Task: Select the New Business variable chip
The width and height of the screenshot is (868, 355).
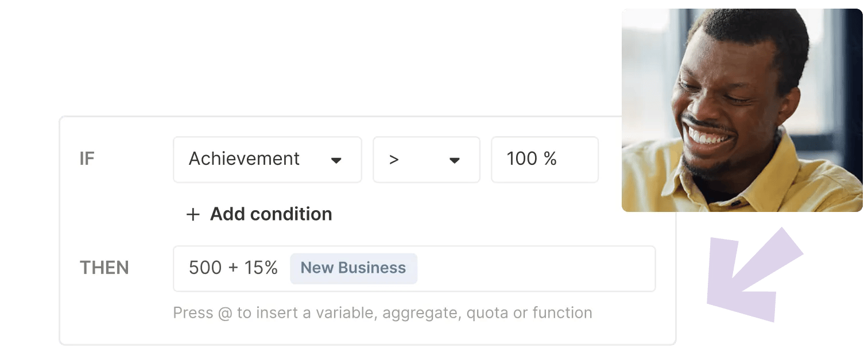Action: pyautogui.click(x=354, y=268)
